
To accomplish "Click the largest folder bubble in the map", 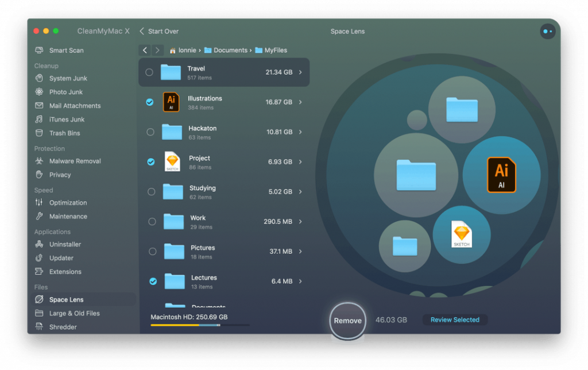I will tap(416, 175).
